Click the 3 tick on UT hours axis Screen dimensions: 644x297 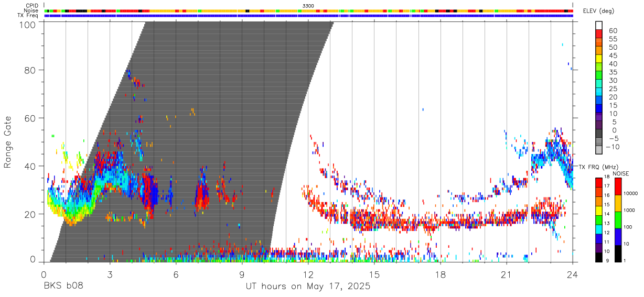point(110,275)
